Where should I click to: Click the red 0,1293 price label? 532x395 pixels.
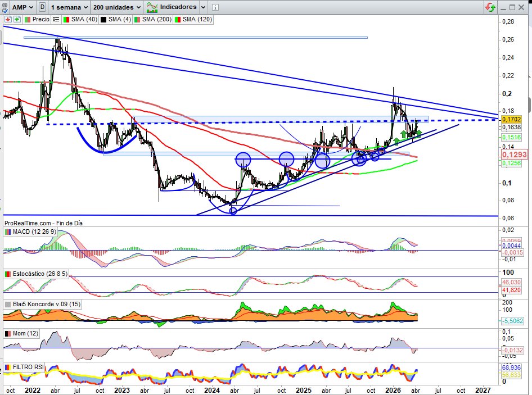(515, 155)
